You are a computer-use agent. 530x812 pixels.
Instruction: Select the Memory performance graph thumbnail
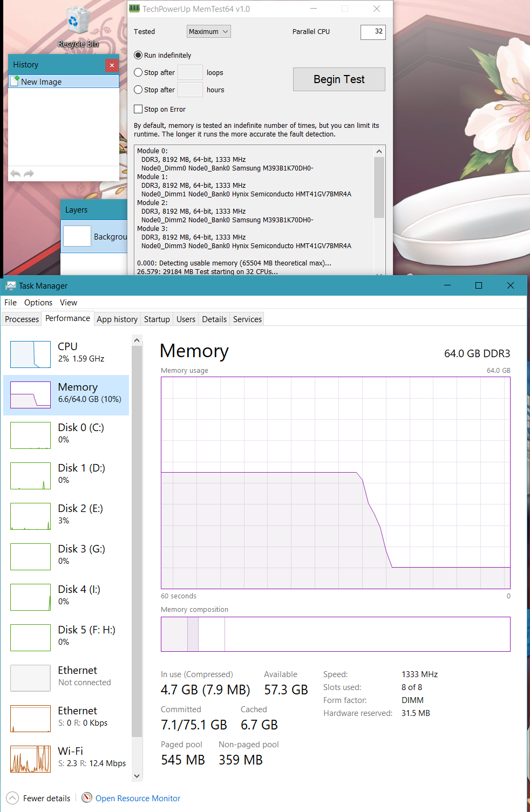[x=30, y=395]
